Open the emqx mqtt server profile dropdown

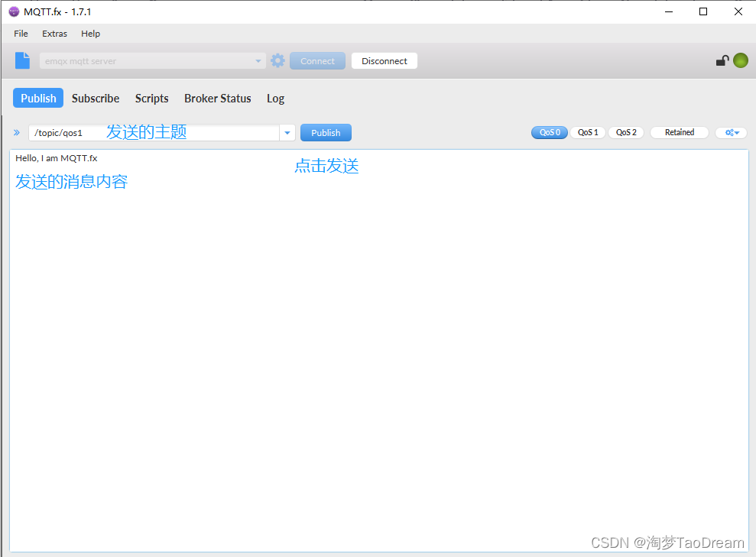pyautogui.click(x=152, y=60)
